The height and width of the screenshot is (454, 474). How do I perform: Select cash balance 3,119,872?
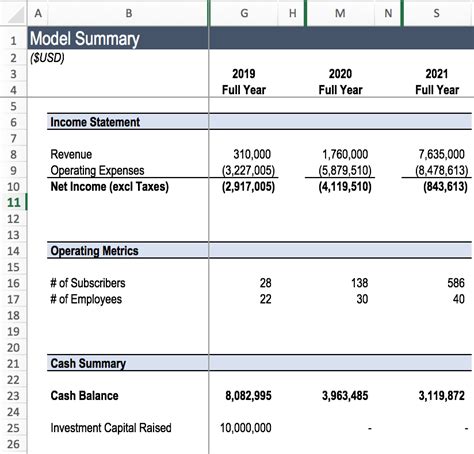441,396
